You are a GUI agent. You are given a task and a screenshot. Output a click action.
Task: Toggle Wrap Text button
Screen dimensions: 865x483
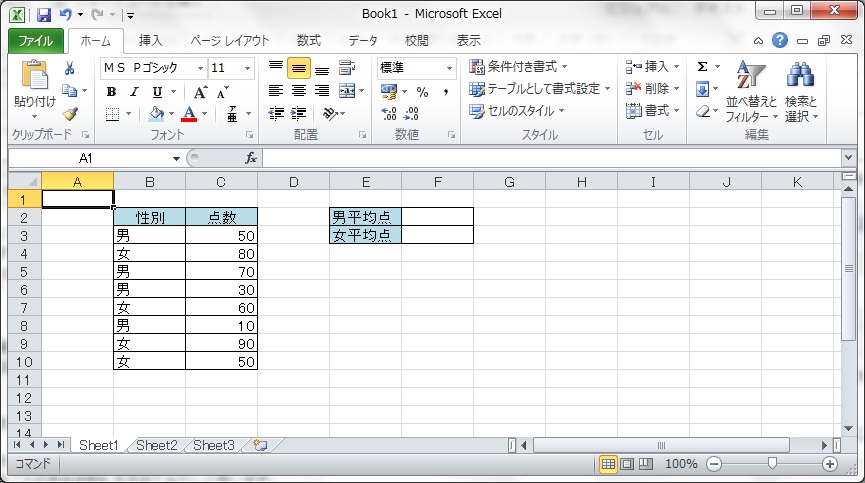347,68
